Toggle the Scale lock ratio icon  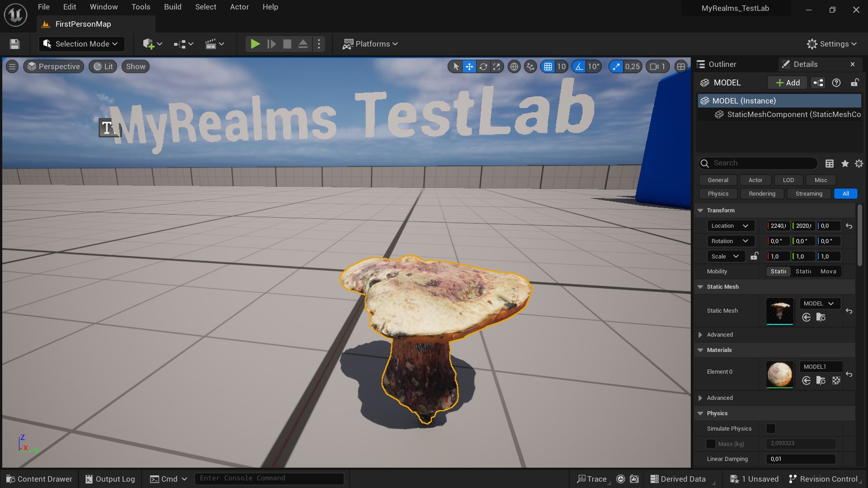coord(754,256)
